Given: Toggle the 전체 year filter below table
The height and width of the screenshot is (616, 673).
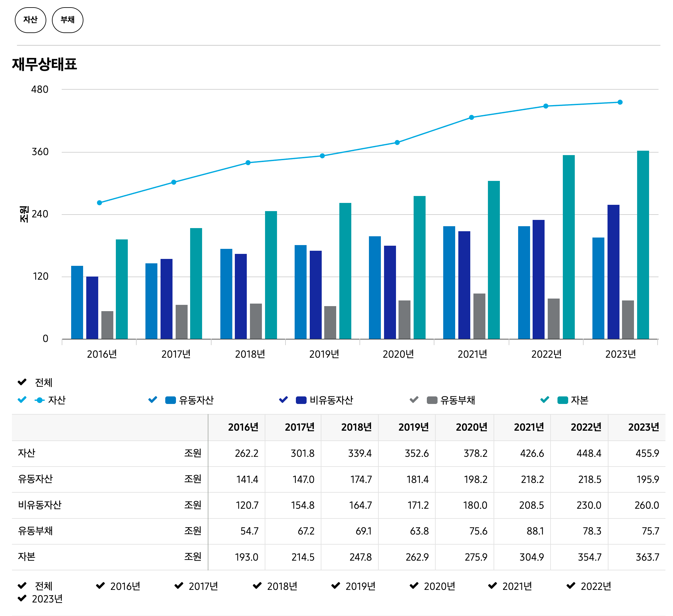Looking at the screenshot, I should coord(22,585).
